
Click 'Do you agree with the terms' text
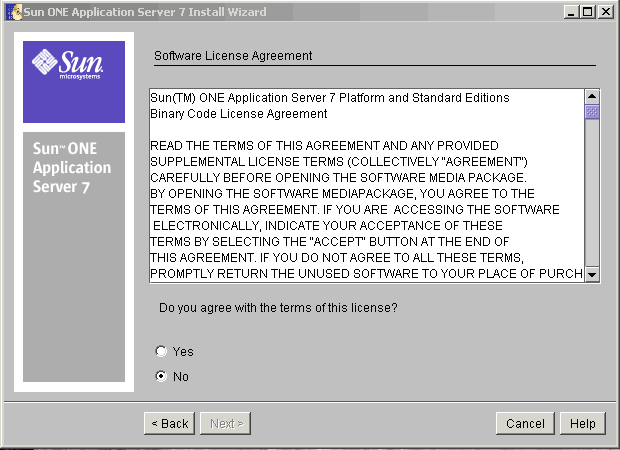click(278, 308)
